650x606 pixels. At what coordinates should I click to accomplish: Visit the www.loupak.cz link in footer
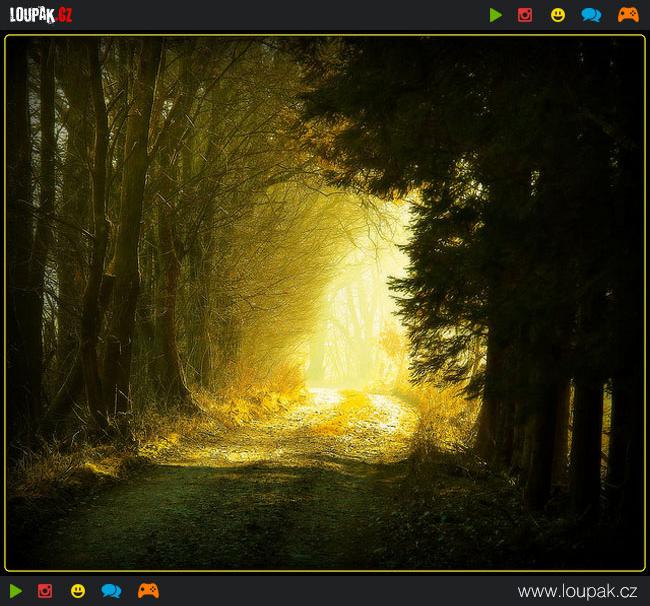(x=577, y=591)
